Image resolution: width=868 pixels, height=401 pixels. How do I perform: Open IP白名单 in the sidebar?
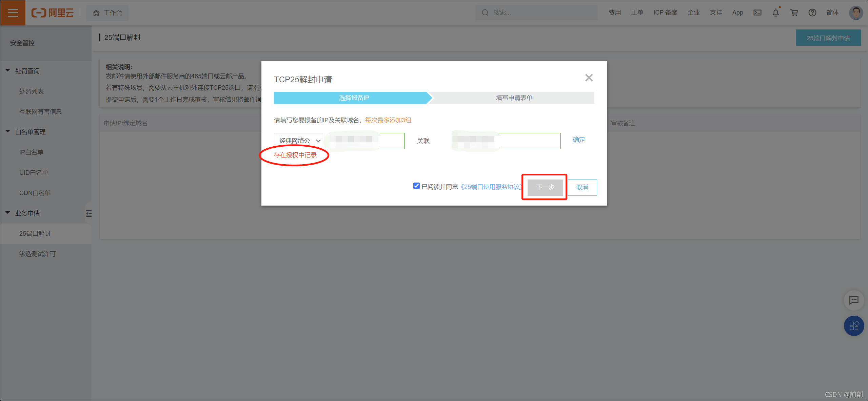click(x=31, y=152)
